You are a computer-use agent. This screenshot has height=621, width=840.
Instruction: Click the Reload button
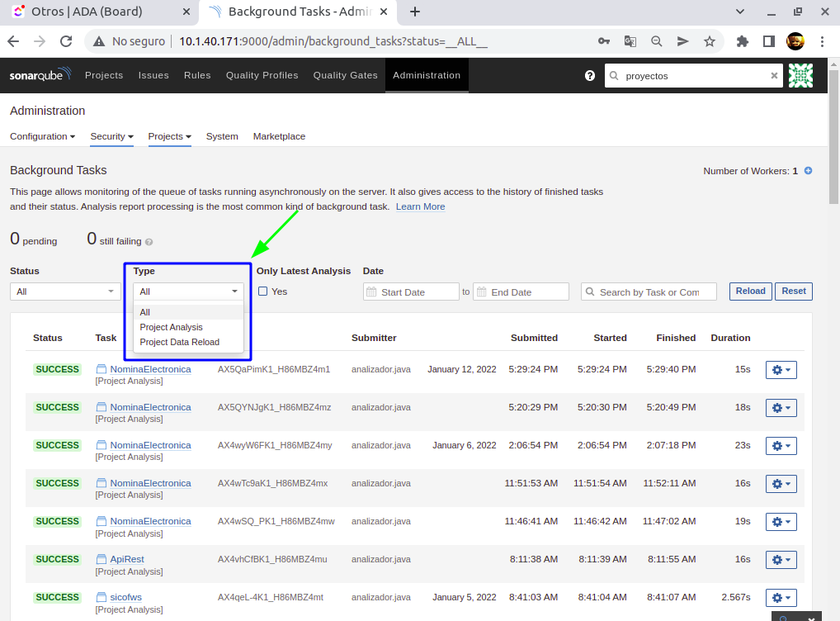(x=750, y=291)
